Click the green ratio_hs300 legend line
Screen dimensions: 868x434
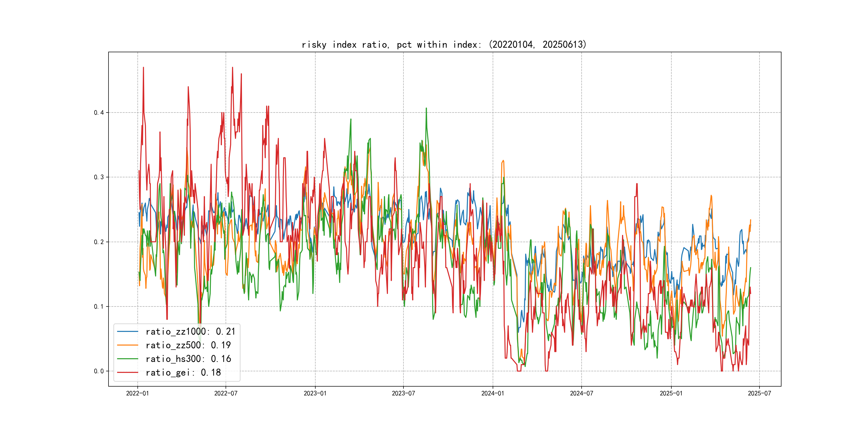tap(127, 359)
